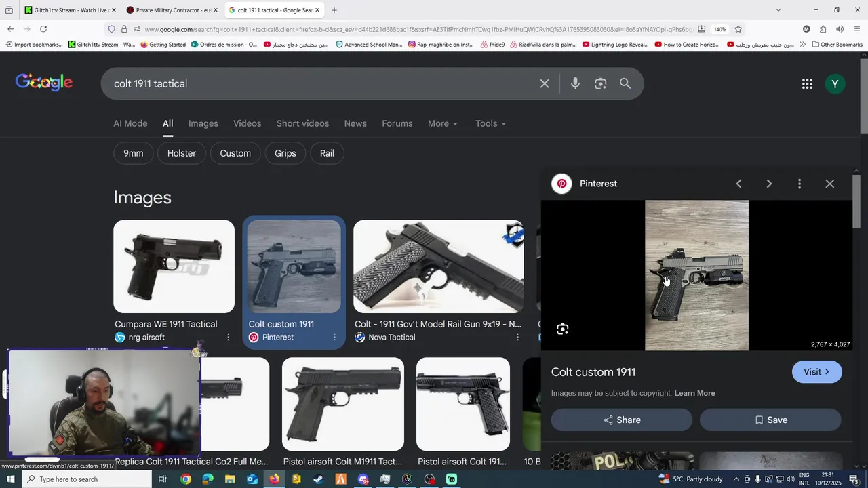Save the Colt custom 1911 image

[x=770, y=420]
